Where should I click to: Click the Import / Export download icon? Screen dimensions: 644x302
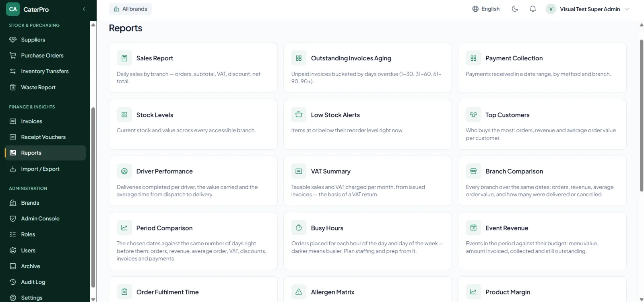tap(13, 169)
